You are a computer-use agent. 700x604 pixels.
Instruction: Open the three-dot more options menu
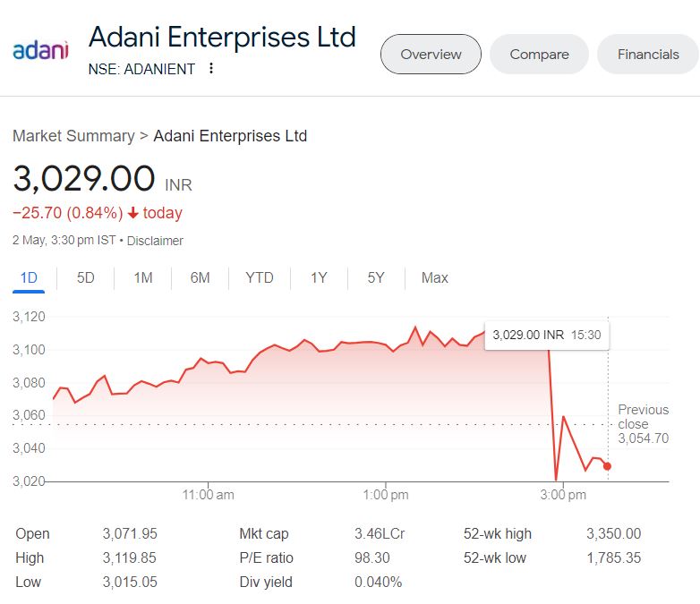click(211, 69)
